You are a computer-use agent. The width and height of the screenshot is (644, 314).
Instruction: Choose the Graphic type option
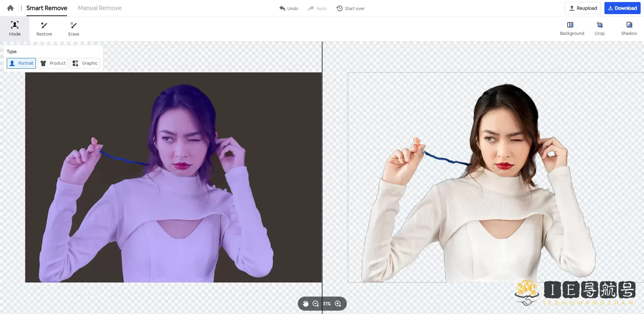click(85, 63)
